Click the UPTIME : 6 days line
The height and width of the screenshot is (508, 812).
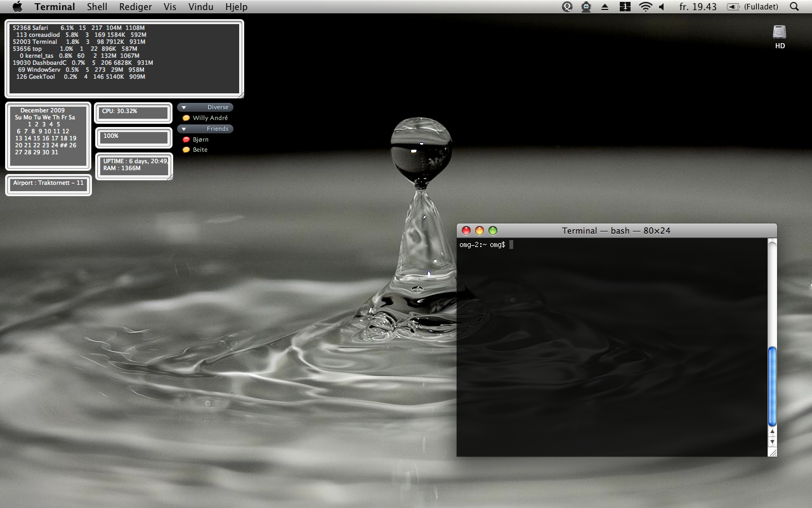pyautogui.click(x=136, y=161)
